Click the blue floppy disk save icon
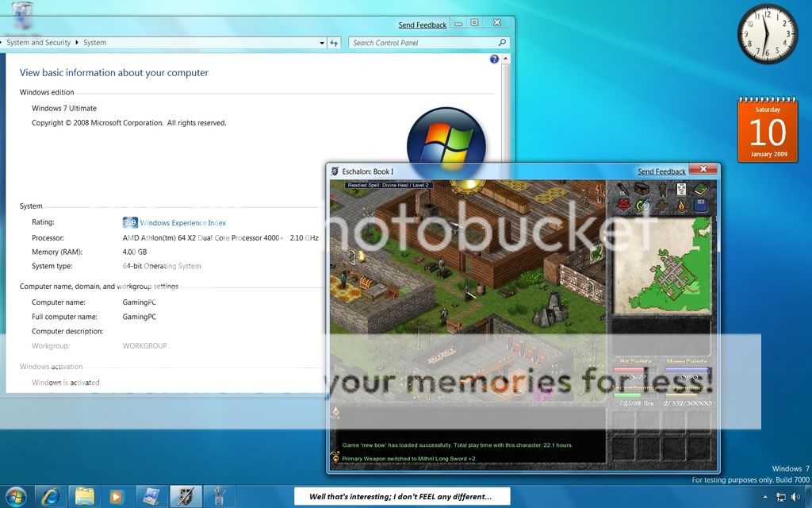The height and width of the screenshot is (508, 812). pyautogui.click(x=700, y=206)
